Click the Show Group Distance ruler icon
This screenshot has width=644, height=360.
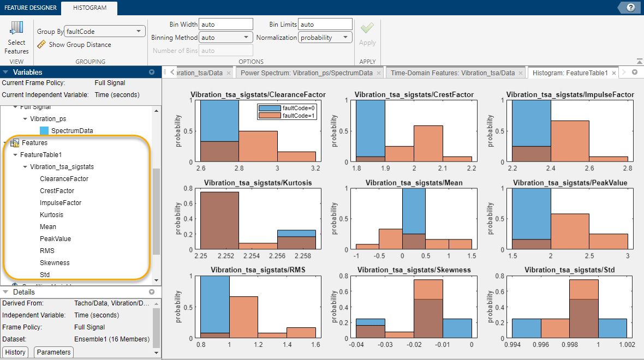coord(41,45)
